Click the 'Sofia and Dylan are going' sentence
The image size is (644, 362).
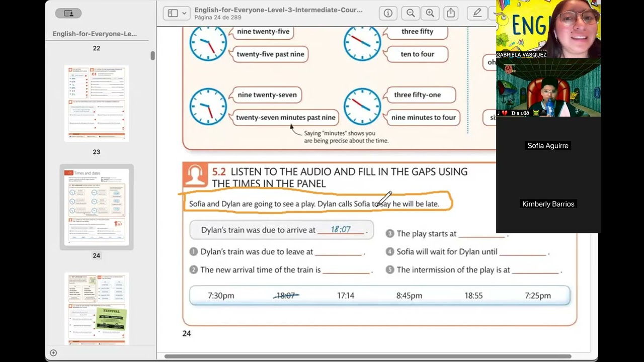pyautogui.click(x=314, y=204)
